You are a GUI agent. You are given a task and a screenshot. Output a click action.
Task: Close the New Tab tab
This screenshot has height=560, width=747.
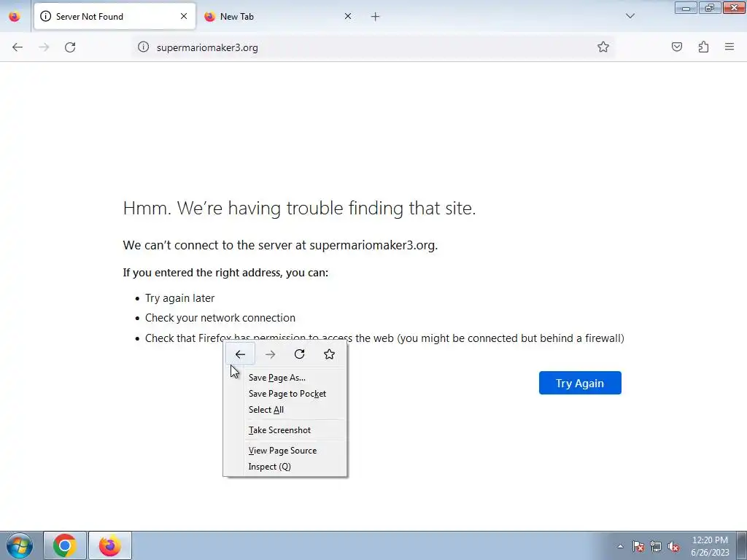[348, 16]
